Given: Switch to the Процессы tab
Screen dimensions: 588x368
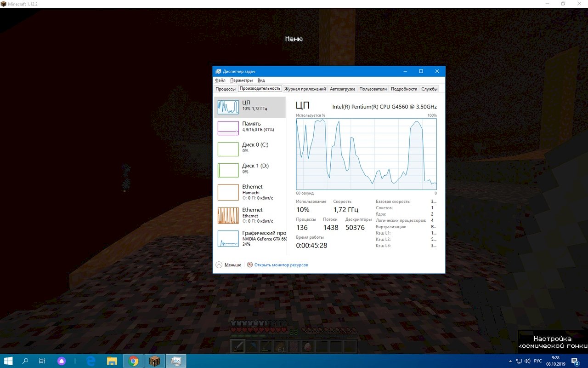Looking at the screenshot, I should click(x=226, y=89).
